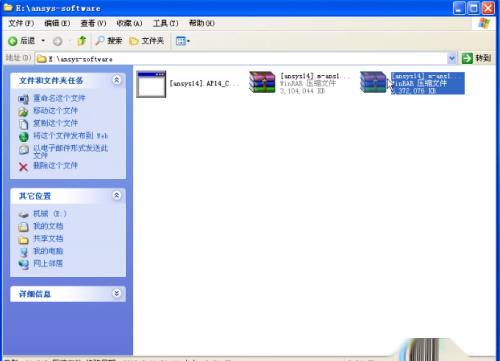This screenshot has height=361, width=500.
Task: Click the address bar path field
Action: (x=242, y=59)
